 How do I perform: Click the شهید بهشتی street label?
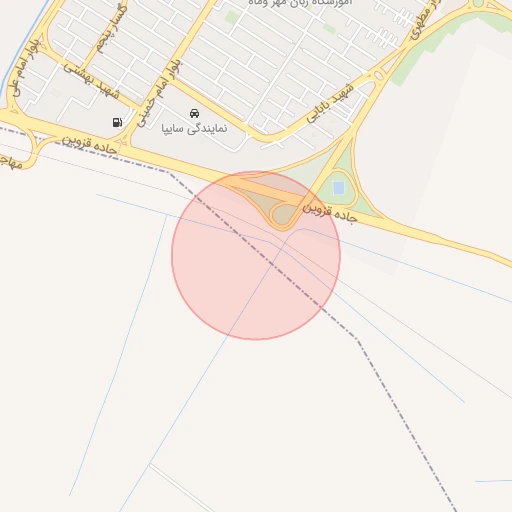click(92, 81)
